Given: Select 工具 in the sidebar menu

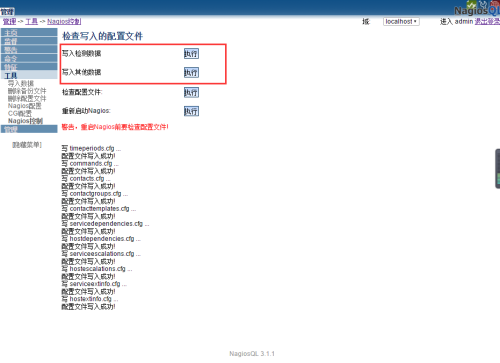Looking at the screenshot, I should 29,75.
